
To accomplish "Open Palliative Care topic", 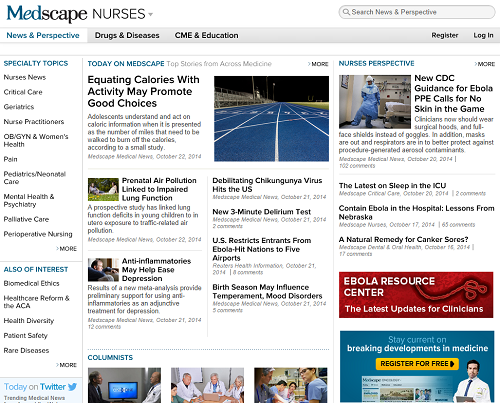I will point(26,219).
